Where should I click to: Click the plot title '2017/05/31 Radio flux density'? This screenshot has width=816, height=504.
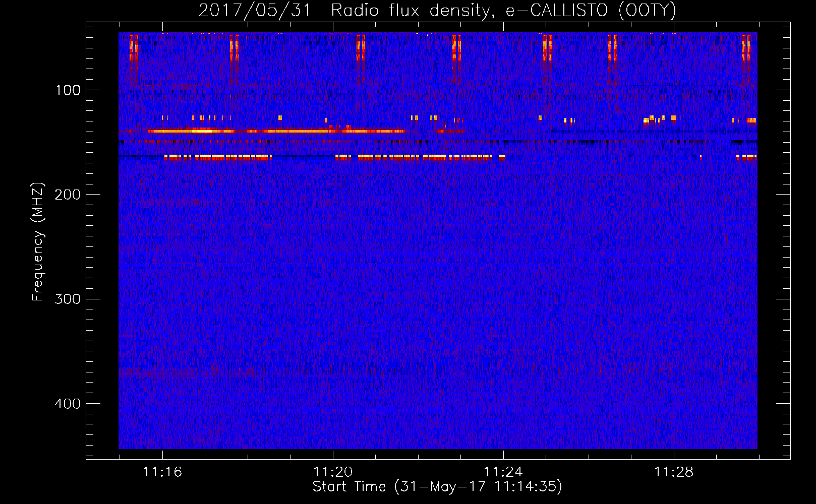437,11
